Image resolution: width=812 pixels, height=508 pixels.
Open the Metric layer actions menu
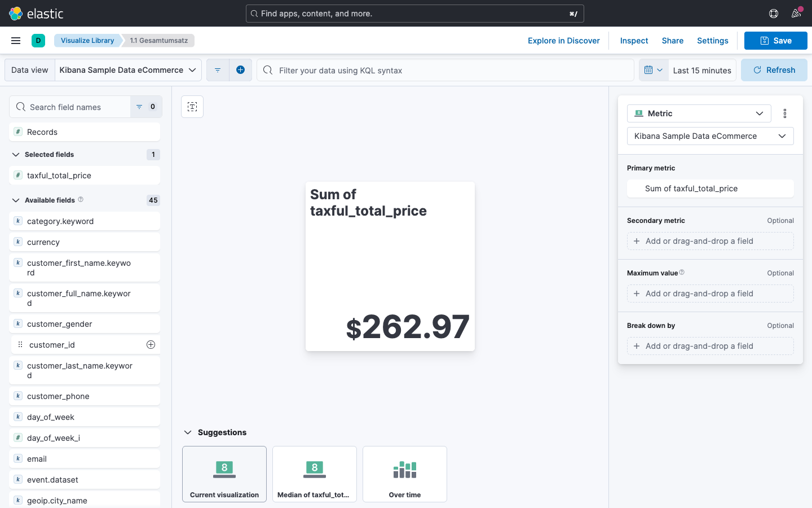tap(785, 113)
